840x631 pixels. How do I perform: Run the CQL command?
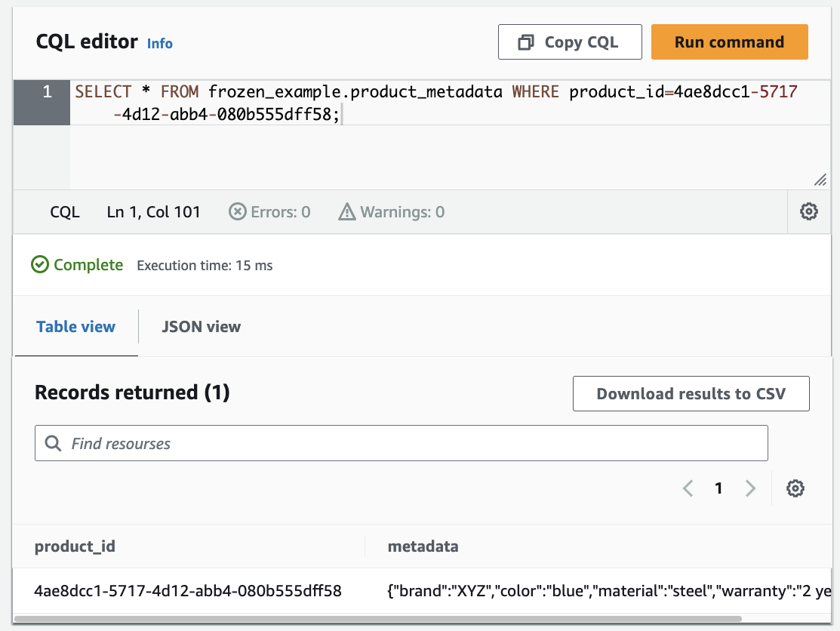tap(729, 42)
